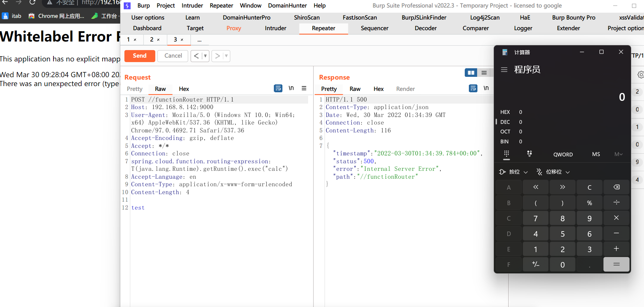644x307 pixels.
Task: Open the more tabs ellipsis in Repeater
Action: coord(199,40)
